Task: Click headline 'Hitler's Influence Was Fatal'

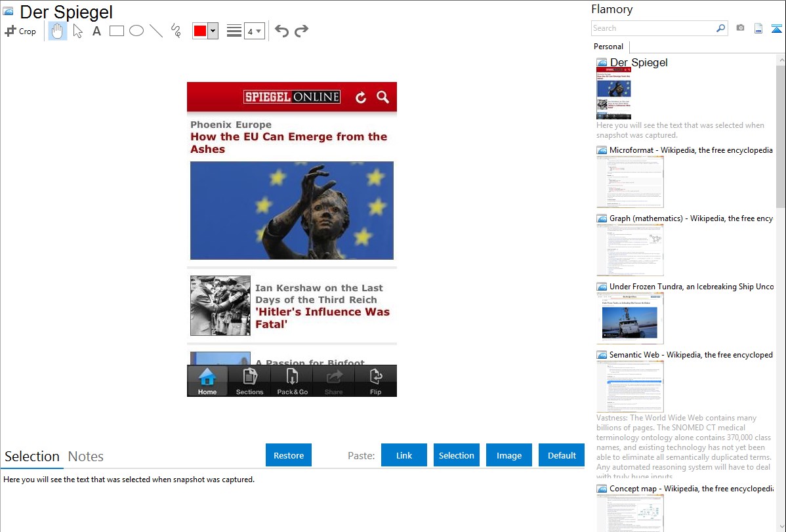Action: [322, 318]
